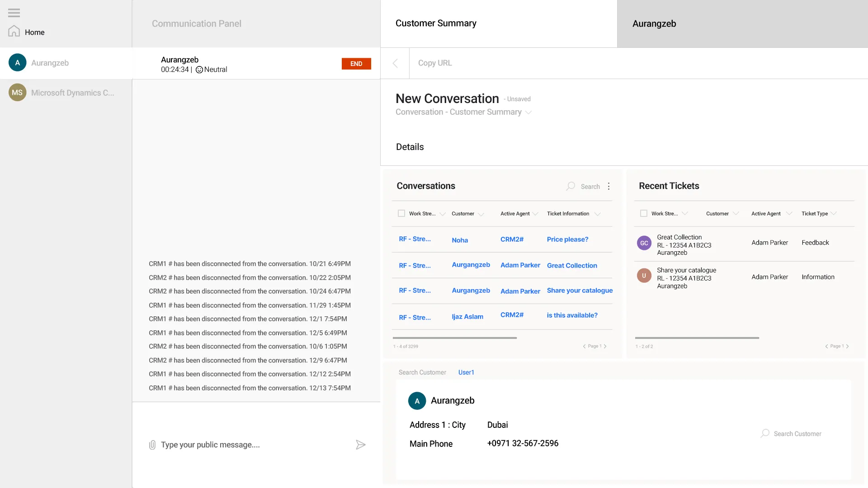
Task: Check the select-all box in Recent Tickets
Action: (x=644, y=213)
